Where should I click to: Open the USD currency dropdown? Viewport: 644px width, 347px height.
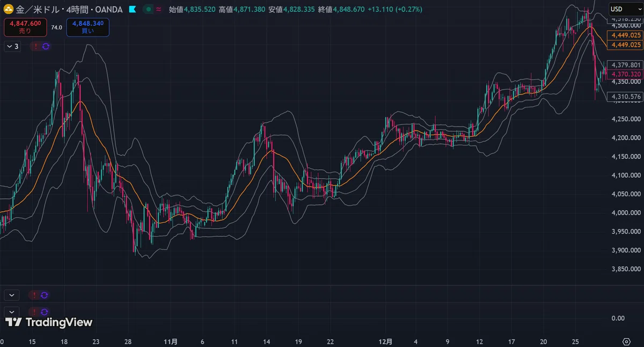(x=625, y=9)
